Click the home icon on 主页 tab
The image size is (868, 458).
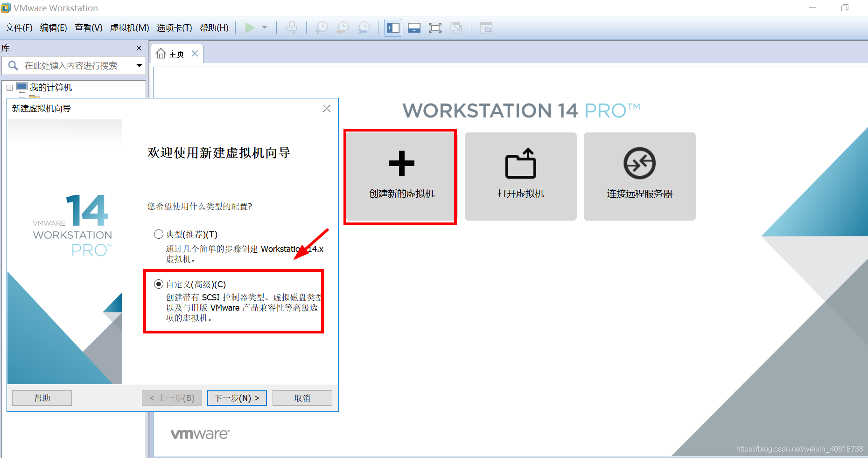161,54
